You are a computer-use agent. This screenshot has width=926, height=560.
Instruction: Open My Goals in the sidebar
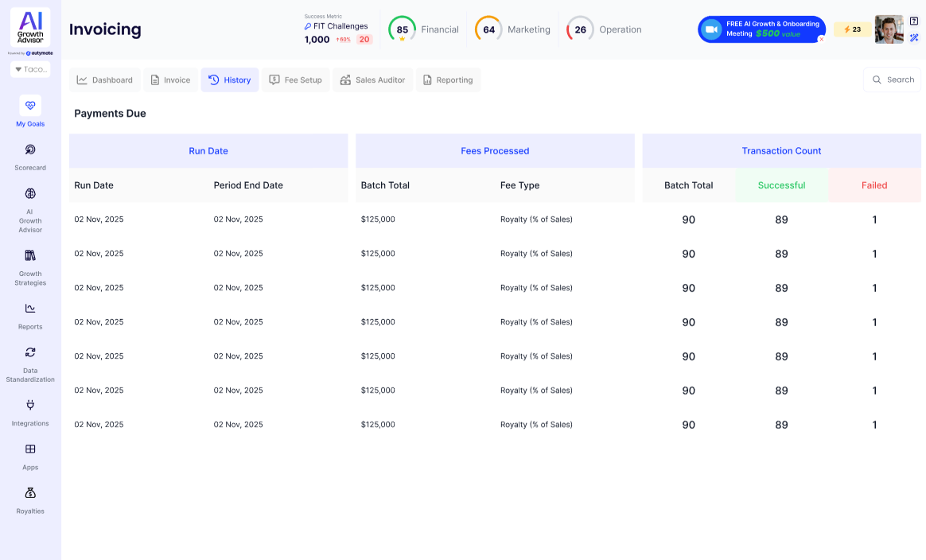click(30, 106)
